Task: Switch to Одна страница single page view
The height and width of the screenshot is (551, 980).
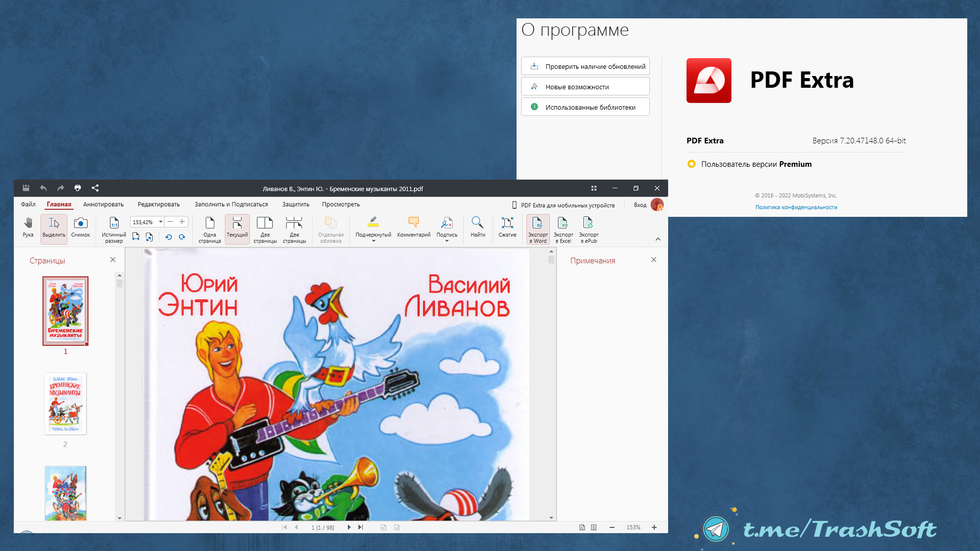Action: coord(210,230)
